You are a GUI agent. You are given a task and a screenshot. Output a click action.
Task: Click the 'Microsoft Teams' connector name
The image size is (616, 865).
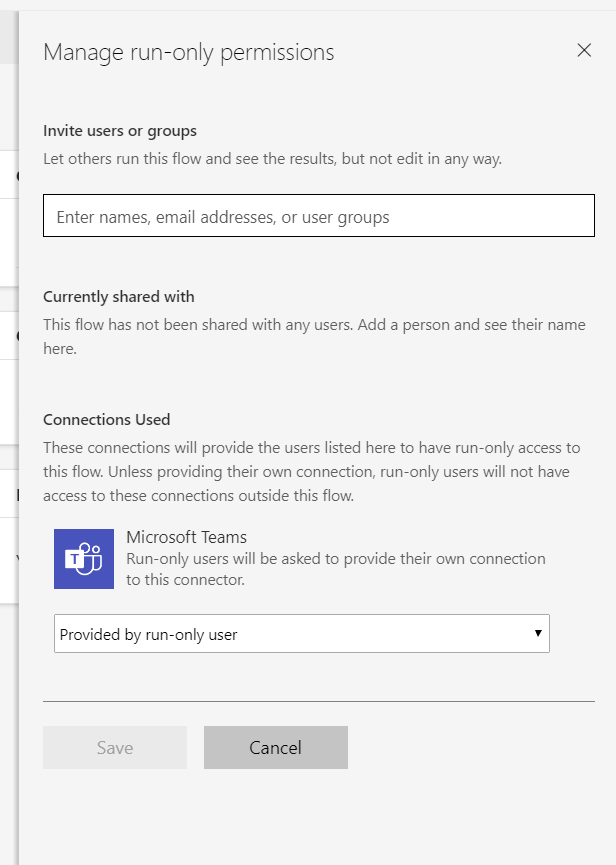click(186, 538)
